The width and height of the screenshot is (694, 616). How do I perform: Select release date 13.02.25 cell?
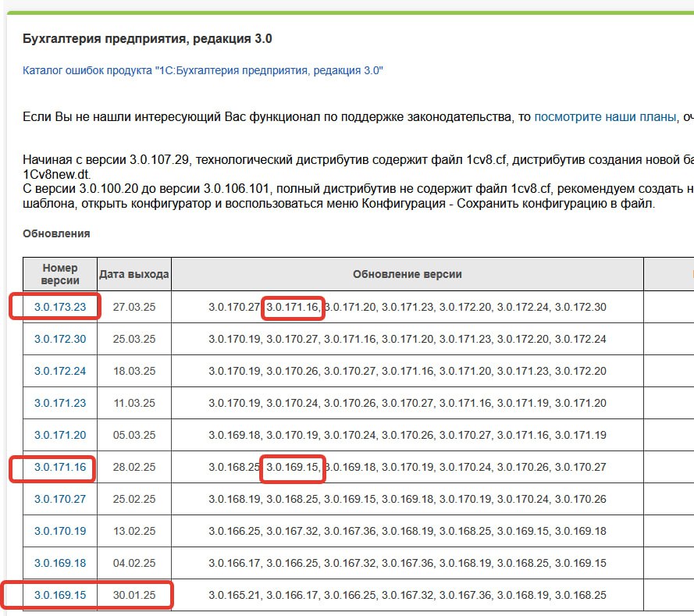134,531
